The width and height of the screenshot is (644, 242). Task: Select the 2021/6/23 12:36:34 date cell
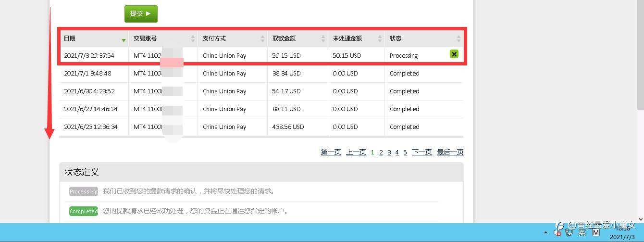pos(91,127)
